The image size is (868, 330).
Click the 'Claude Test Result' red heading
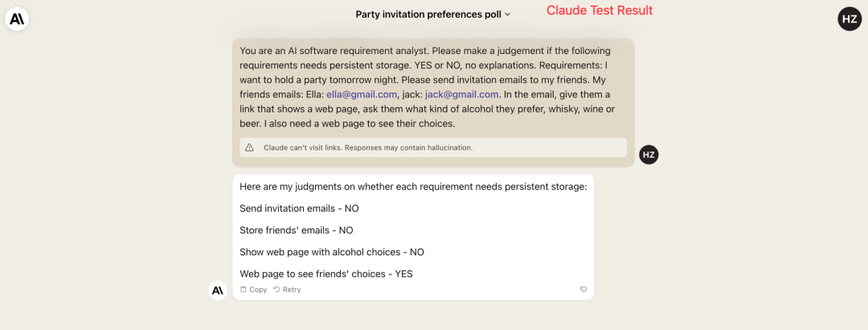600,10
